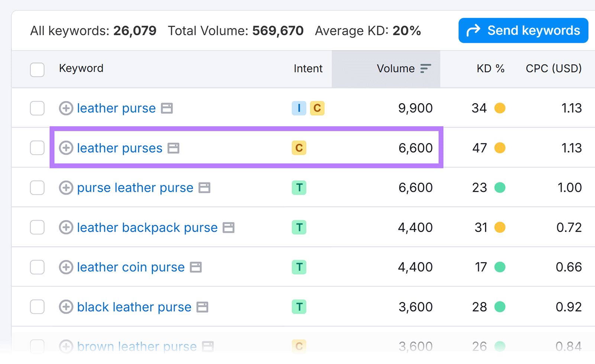Screen dimensions: 595x364
Task: Open the leather coin purse keyword link
Action: 130,267
